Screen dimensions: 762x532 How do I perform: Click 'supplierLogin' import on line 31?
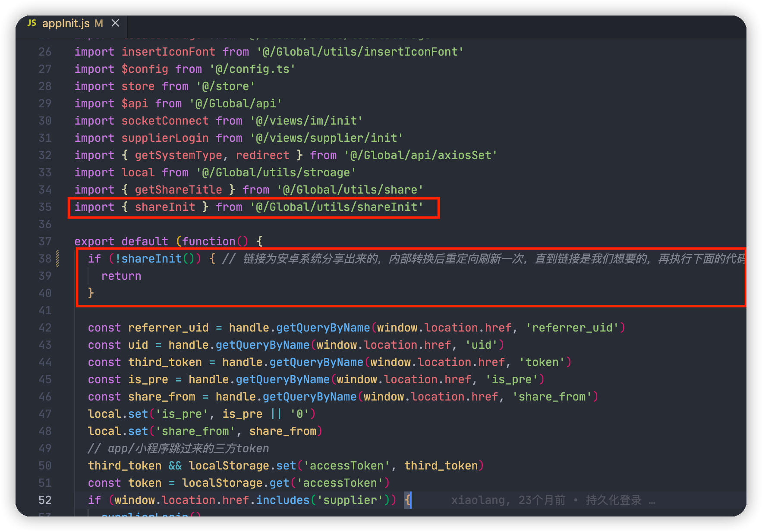coord(165,138)
